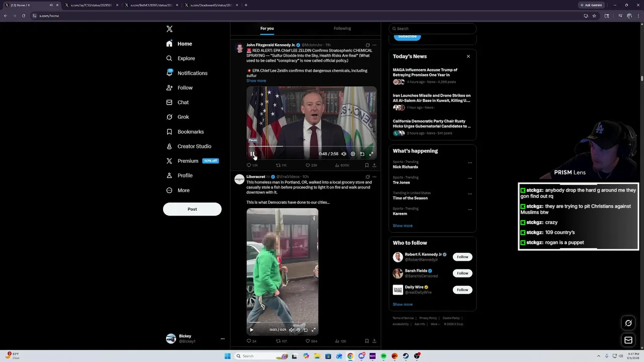Image resolution: width=644 pixels, height=362 pixels.
Task: Open the floating messages envelope button
Action: (628, 340)
